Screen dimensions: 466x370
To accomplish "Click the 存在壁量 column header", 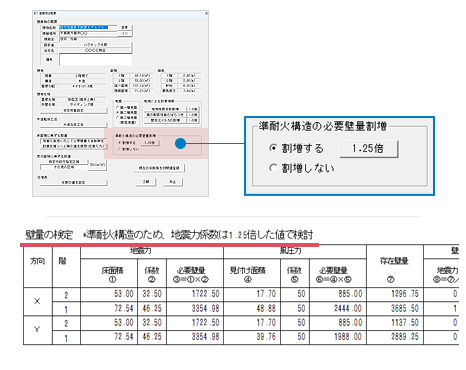I will (x=395, y=266).
